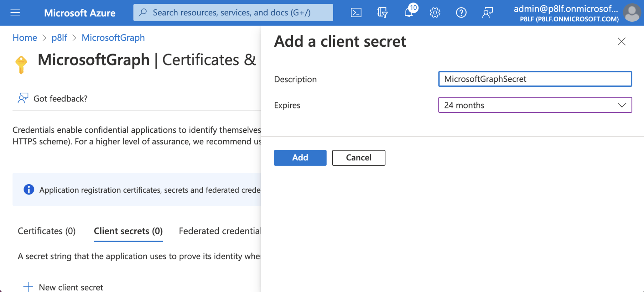
Task: Open the Federated credentials tab
Action: pyautogui.click(x=220, y=231)
